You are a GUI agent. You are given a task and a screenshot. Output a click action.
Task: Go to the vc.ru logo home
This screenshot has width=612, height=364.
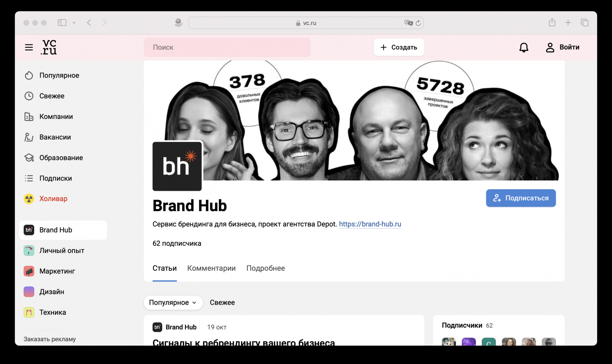click(49, 47)
